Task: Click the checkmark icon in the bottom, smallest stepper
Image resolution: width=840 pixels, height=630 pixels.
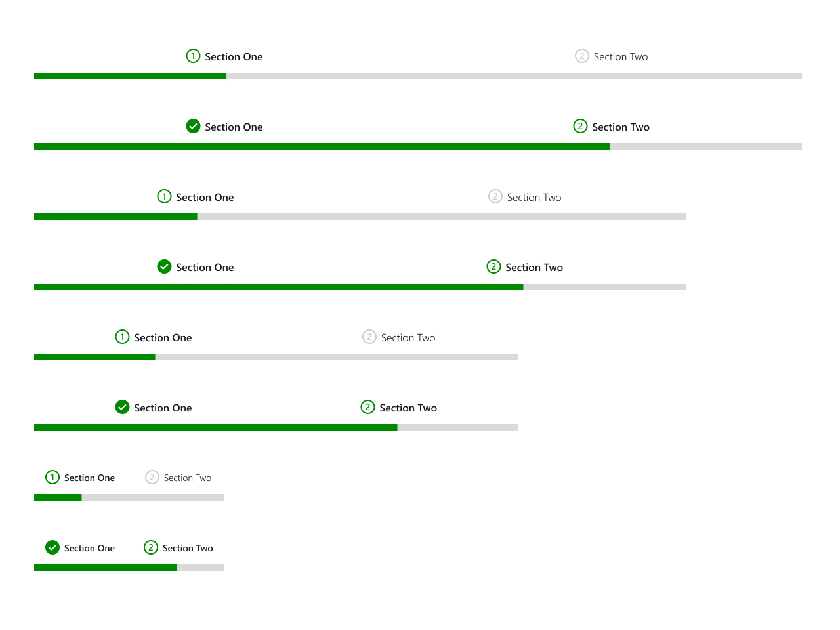Action: point(52,547)
